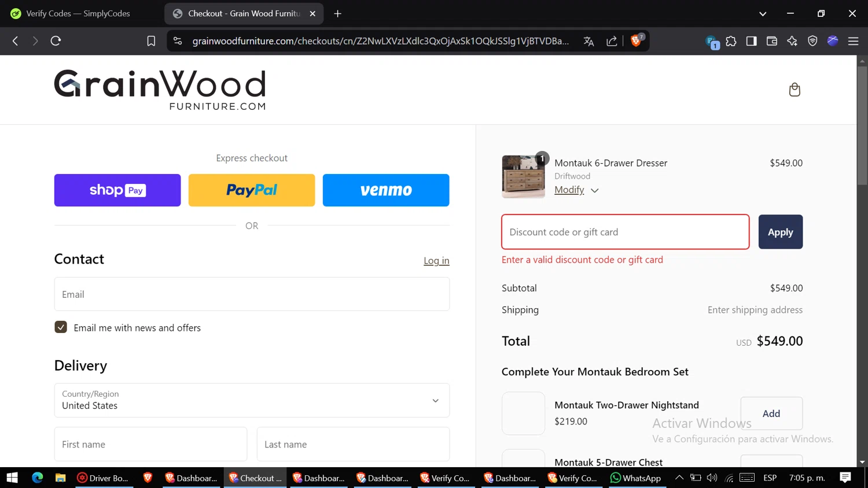This screenshot has height=488, width=868.
Task: Pay with Venmo button
Action: 386,190
